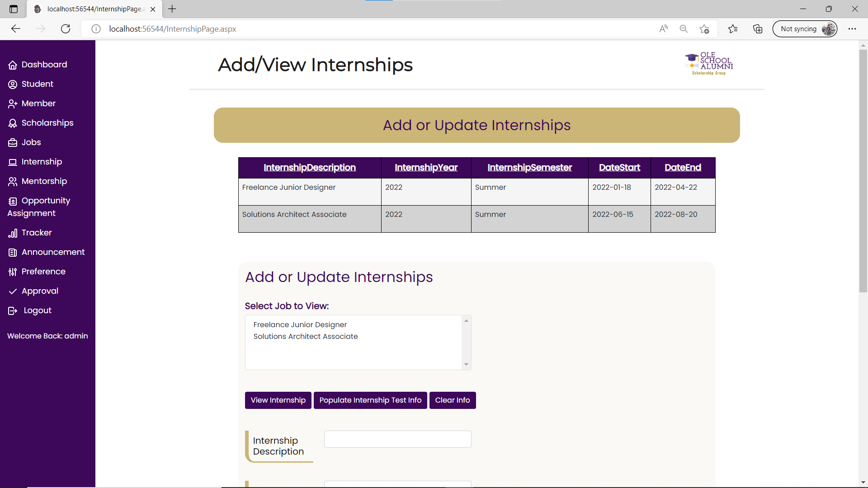
Task: Open browser Settings and more menu
Action: coord(852,29)
